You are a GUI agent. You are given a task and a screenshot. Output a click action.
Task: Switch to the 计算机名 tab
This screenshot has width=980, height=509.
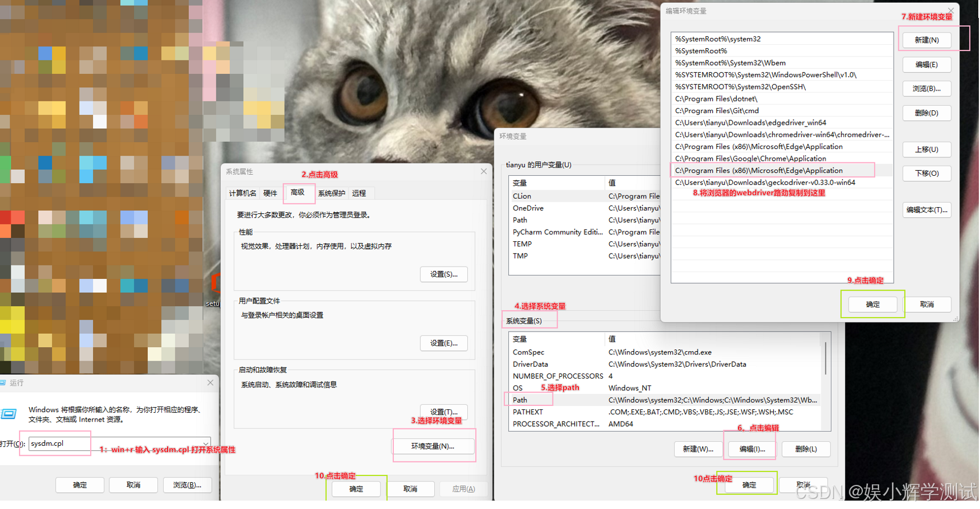coord(242,193)
